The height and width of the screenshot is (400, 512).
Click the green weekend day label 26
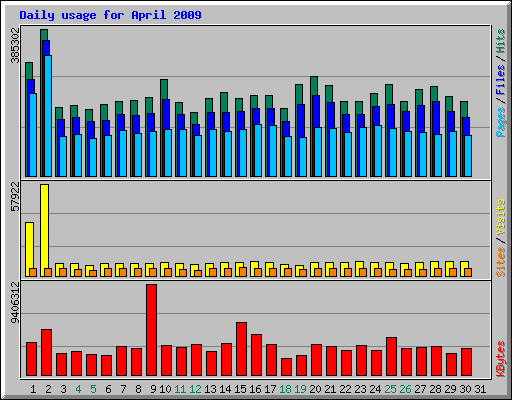pyautogui.click(x=405, y=389)
